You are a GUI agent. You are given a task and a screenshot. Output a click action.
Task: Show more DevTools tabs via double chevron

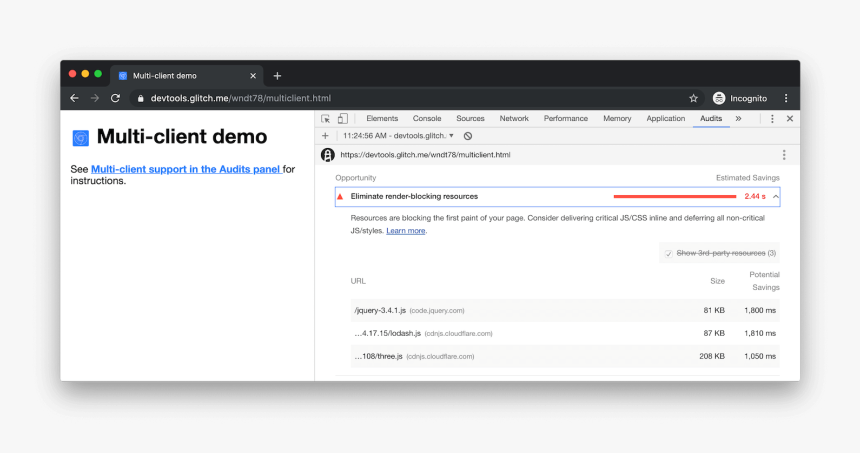[738, 118]
